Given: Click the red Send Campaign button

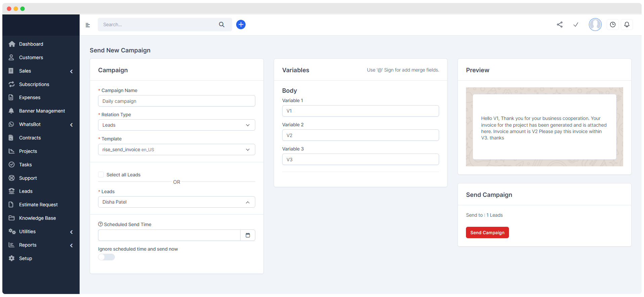Looking at the screenshot, I should click(487, 232).
